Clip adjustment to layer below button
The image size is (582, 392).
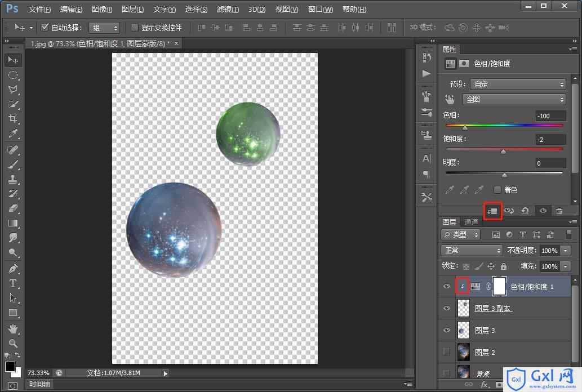492,211
